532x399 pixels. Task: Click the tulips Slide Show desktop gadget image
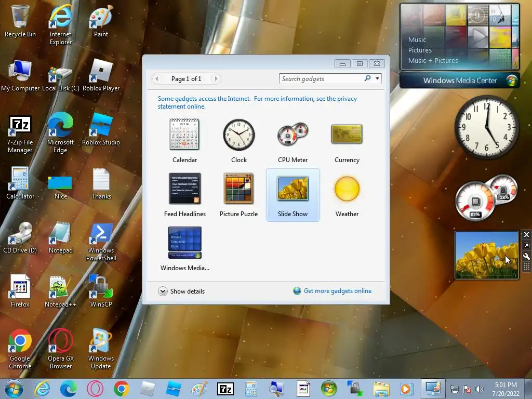[x=486, y=255]
